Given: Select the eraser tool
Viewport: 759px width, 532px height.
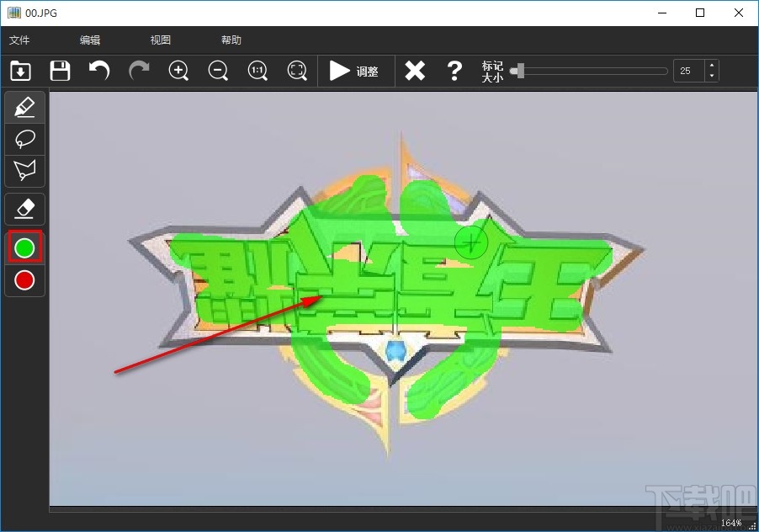Looking at the screenshot, I should pos(24,209).
